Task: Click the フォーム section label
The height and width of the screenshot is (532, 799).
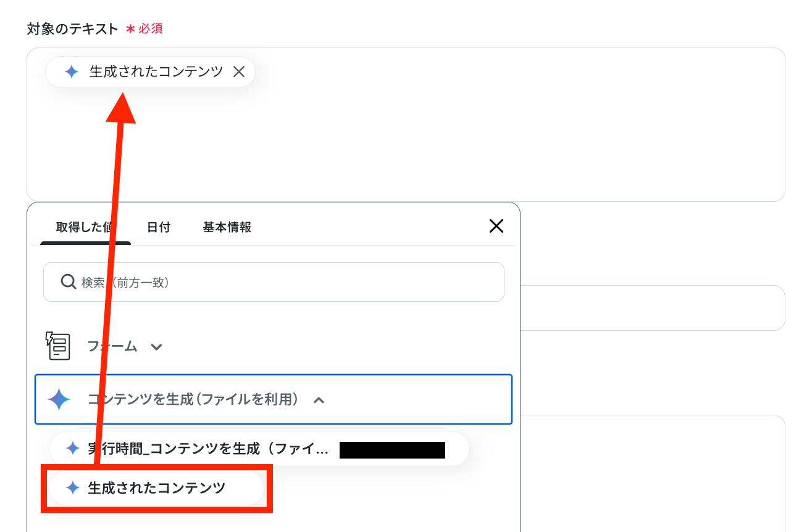Action: point(112,346)
